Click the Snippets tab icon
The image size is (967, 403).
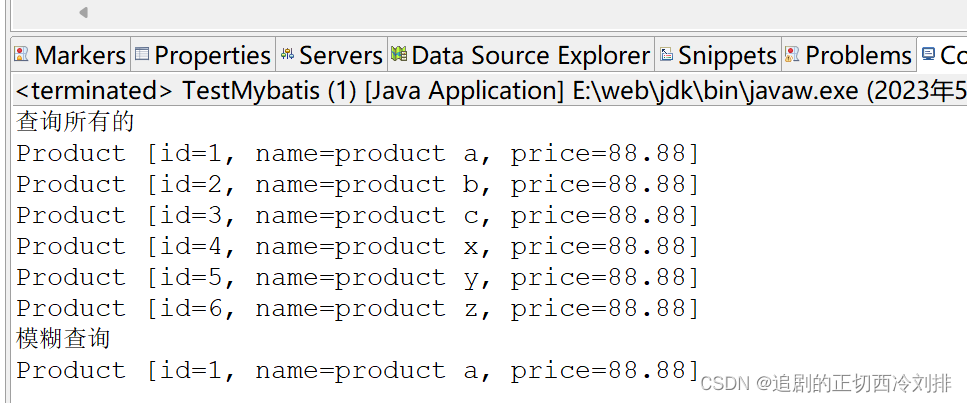click(666, 55)
